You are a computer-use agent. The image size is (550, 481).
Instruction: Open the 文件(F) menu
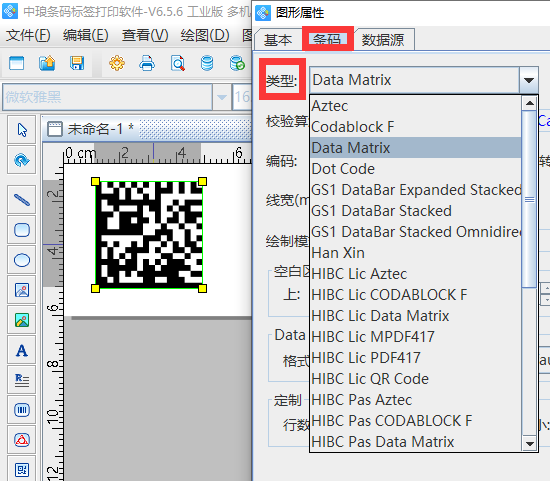tap(28, 35)
